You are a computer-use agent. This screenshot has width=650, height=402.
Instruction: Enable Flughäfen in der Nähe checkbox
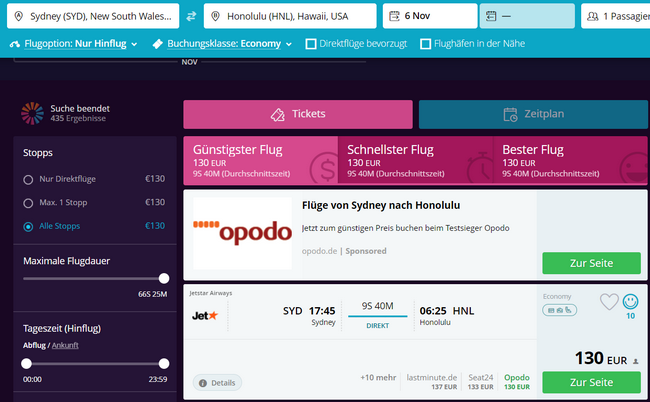[425, 44]
